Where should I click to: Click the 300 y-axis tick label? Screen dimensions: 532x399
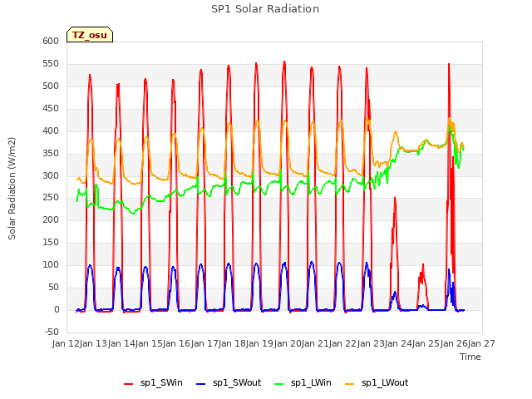pyautogui.click(x=51, y=175)
